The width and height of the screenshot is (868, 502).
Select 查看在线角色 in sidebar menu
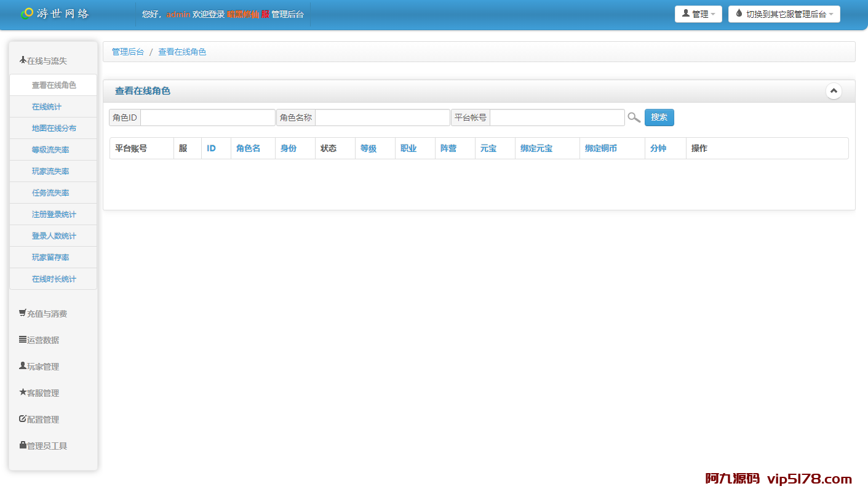(54, 85)
